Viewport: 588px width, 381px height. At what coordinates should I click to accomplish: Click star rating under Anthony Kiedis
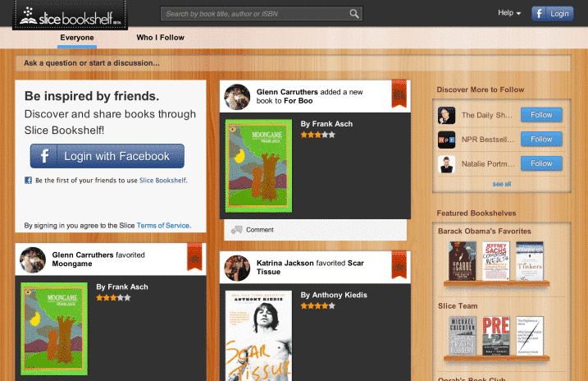tap(317, 306)
